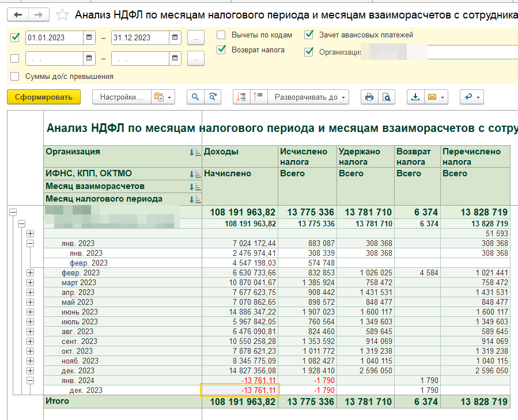Uncheck the 'Возврат налога' checkbox

tap(221, 50)
